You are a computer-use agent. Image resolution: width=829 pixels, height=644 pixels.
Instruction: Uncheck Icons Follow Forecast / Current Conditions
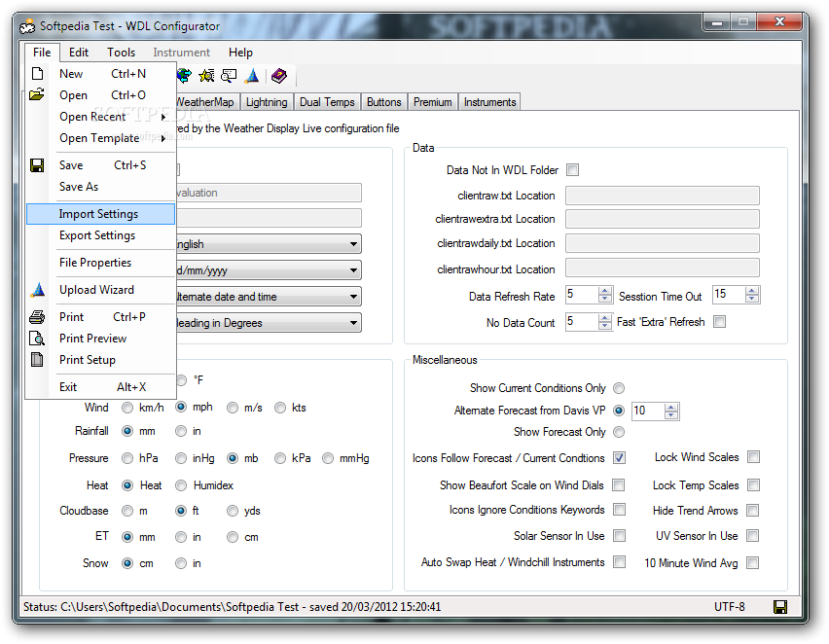619,457
